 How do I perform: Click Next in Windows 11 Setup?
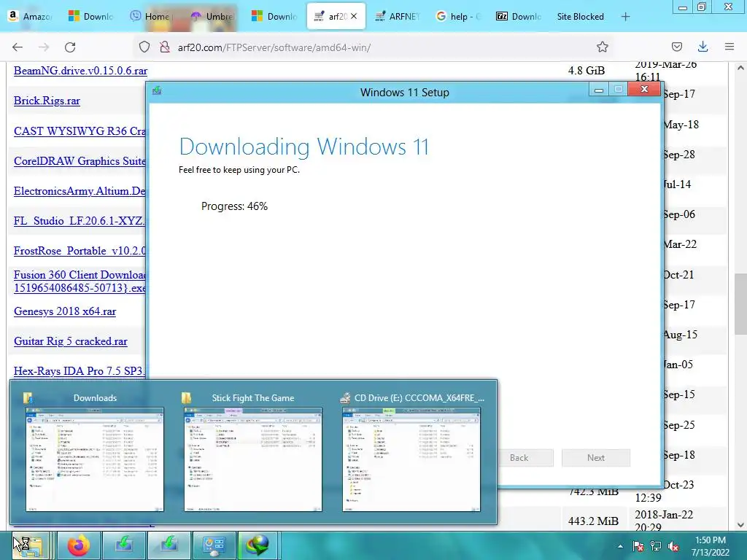(595, 458)
